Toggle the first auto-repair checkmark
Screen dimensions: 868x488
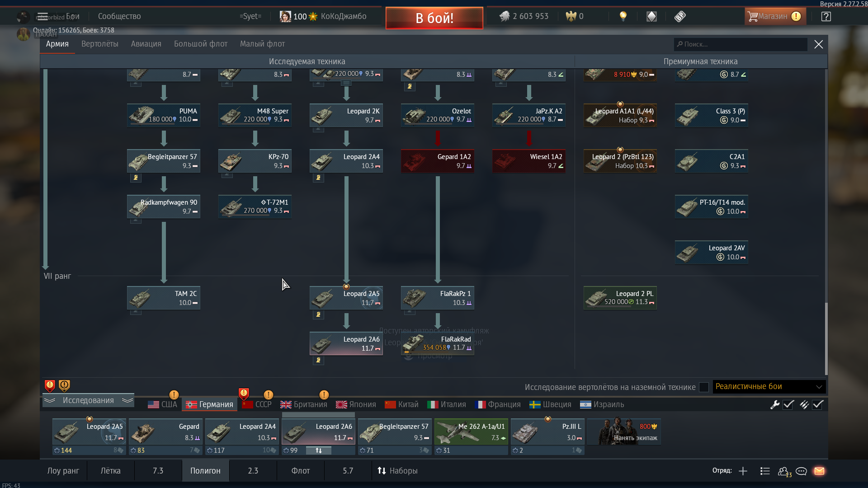[788, 404]
